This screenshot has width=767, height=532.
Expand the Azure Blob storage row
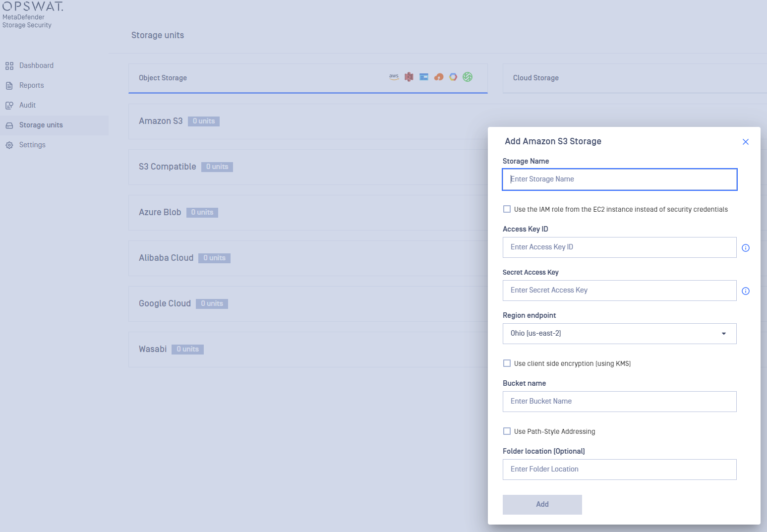coord(308,213)
